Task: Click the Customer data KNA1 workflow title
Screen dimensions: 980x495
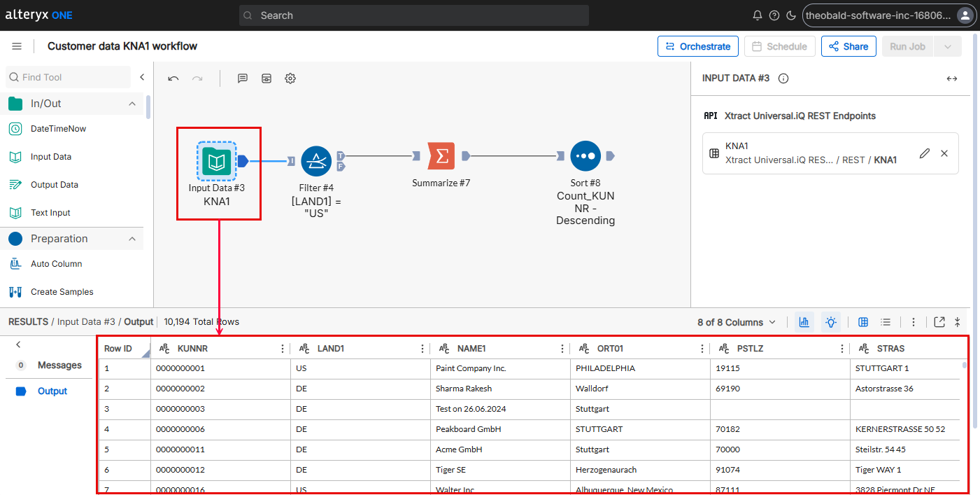Action: 122,46
